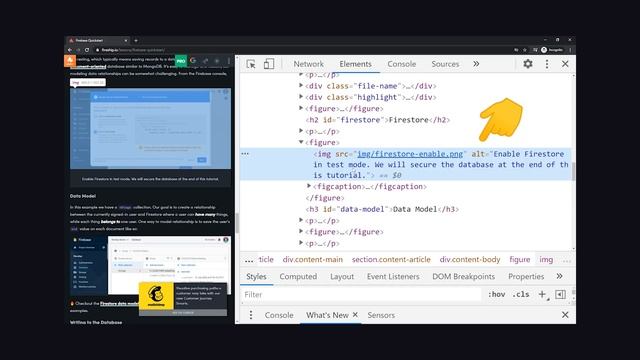The width and height of the screenshot is (640, 360).
Task: Reload the page in Chrome
Action: tap(87, 50)
